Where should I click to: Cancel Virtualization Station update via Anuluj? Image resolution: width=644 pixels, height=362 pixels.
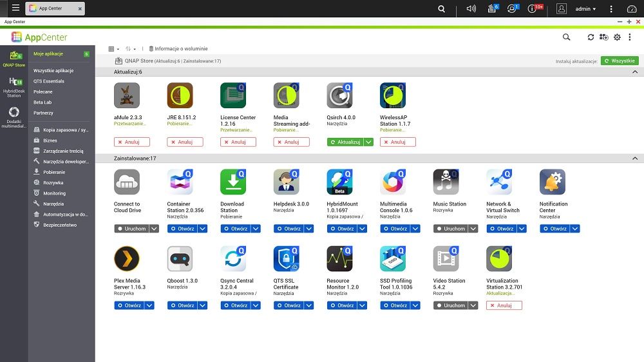pos(504,306)
